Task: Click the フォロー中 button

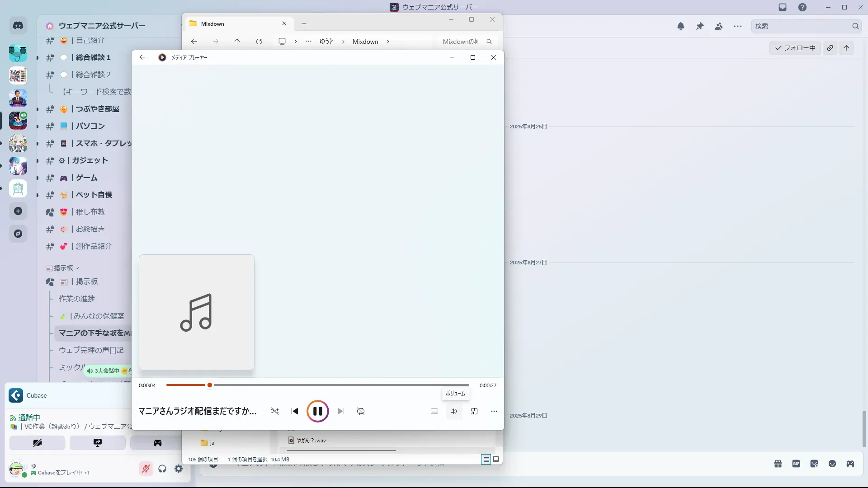Action: pyautogui.click(x=795, y=48)
